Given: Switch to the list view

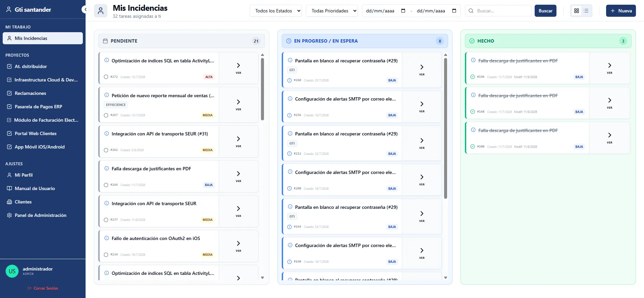Looking at the screenshot, I should point(586,11).
